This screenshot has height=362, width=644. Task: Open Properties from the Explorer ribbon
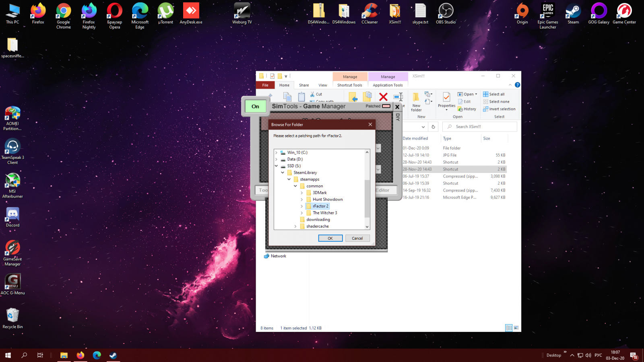coord(446,101)
